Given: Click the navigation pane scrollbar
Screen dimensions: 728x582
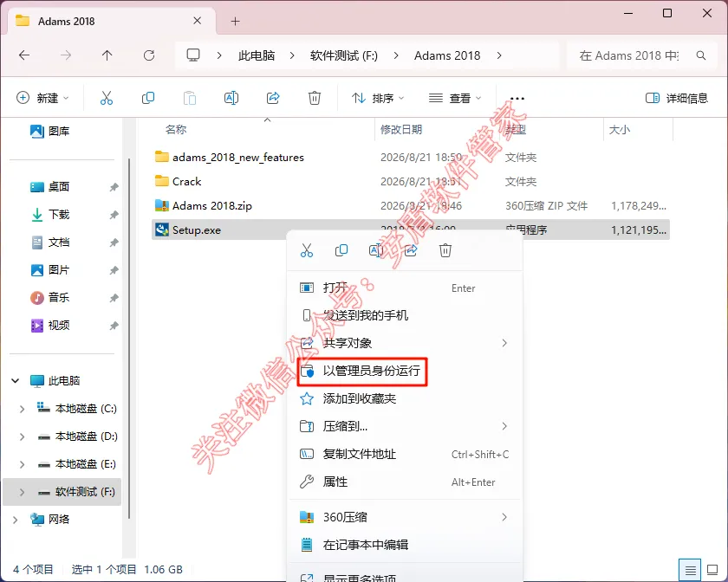Looking at the screenshot, I should [128, 339].
